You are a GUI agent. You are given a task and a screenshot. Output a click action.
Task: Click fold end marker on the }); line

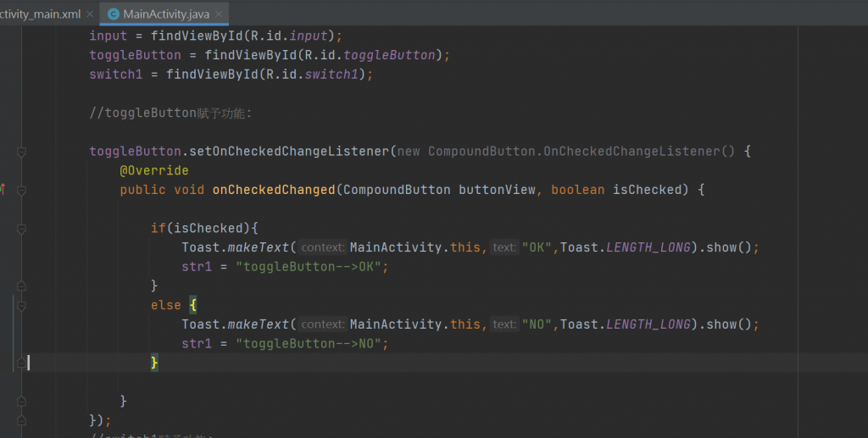(x=21, y=420)
